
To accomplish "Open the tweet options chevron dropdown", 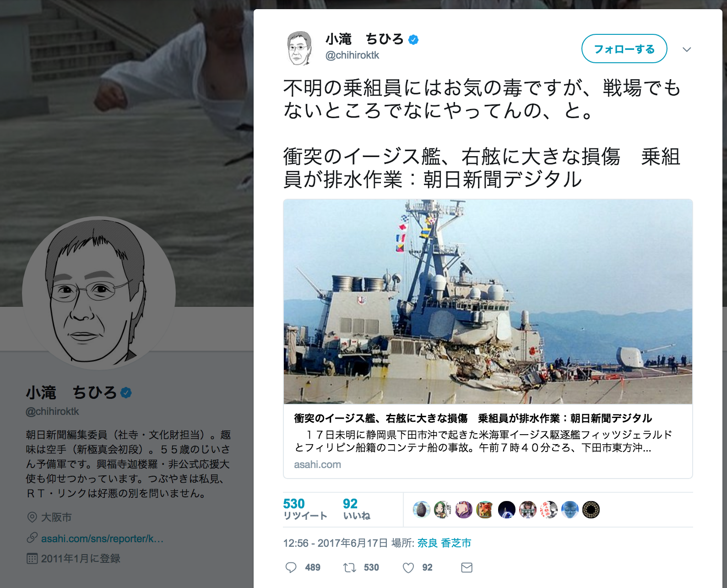I will pos(687,49).
